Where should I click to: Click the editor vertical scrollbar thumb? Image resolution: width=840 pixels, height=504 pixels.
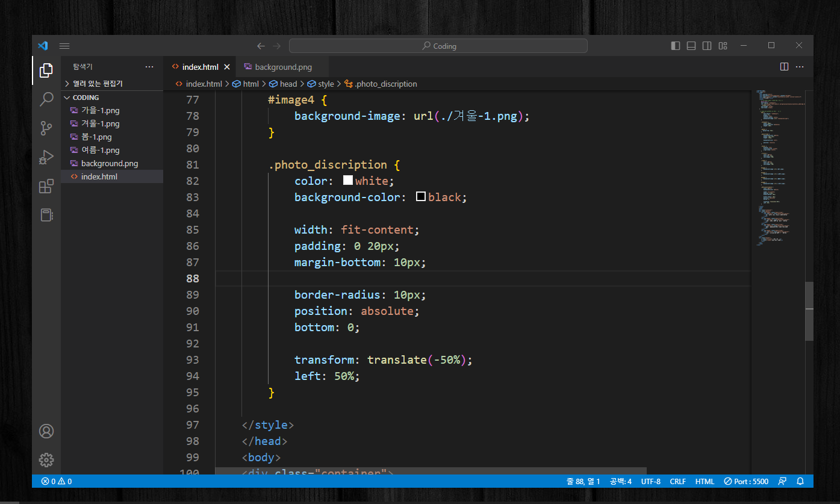(x=809, y=311)
